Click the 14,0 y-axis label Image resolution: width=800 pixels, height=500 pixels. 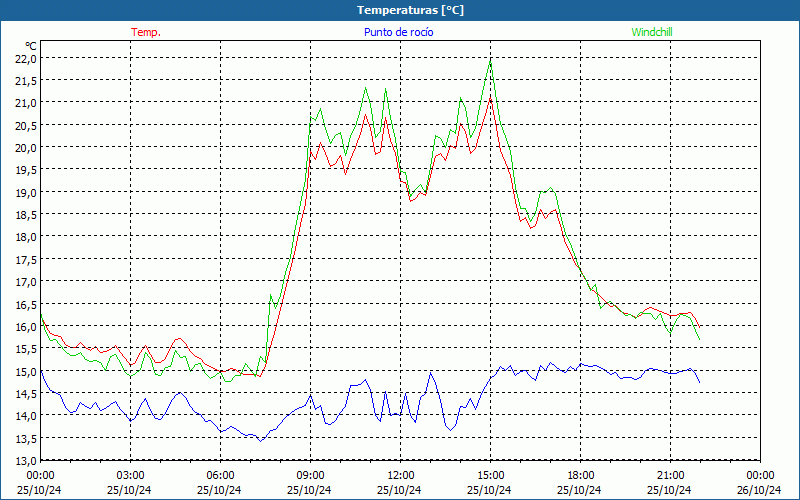pyautogui.click(x=26, y=415)
